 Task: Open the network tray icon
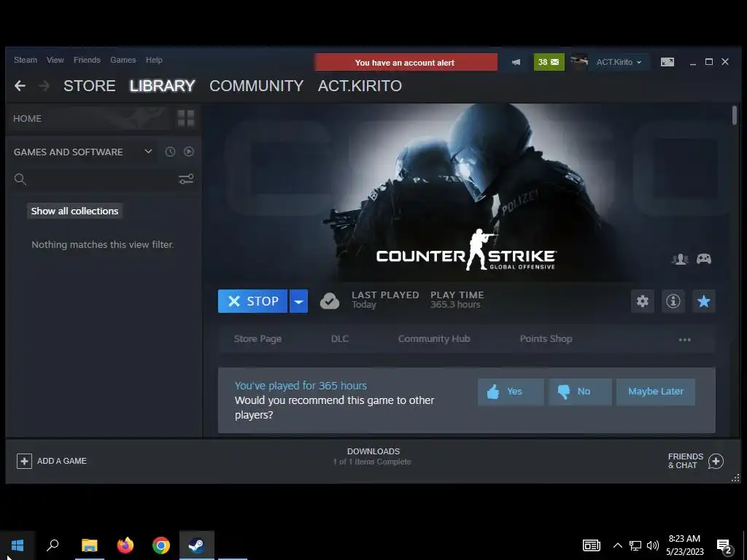pyautogui.click(x=635, y=545)
